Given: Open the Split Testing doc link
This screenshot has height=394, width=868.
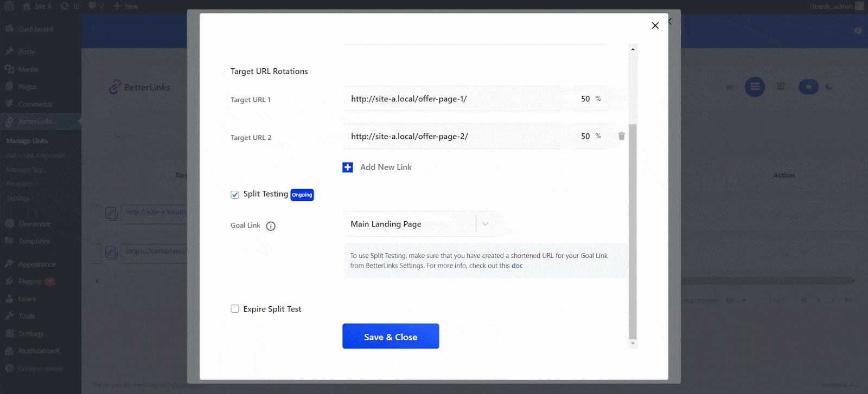Looking at the screenshot, I should pyautogui.click(x=517, y=266).
